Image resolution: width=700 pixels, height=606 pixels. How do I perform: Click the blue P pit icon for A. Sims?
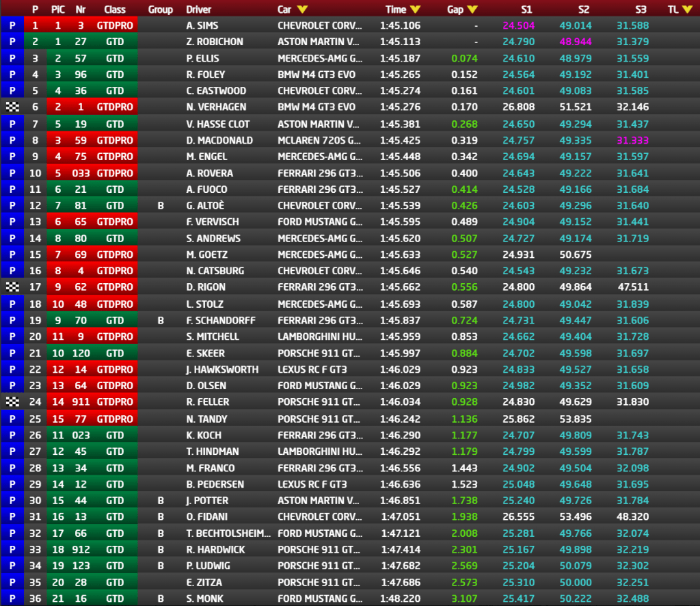click(12, 25)
